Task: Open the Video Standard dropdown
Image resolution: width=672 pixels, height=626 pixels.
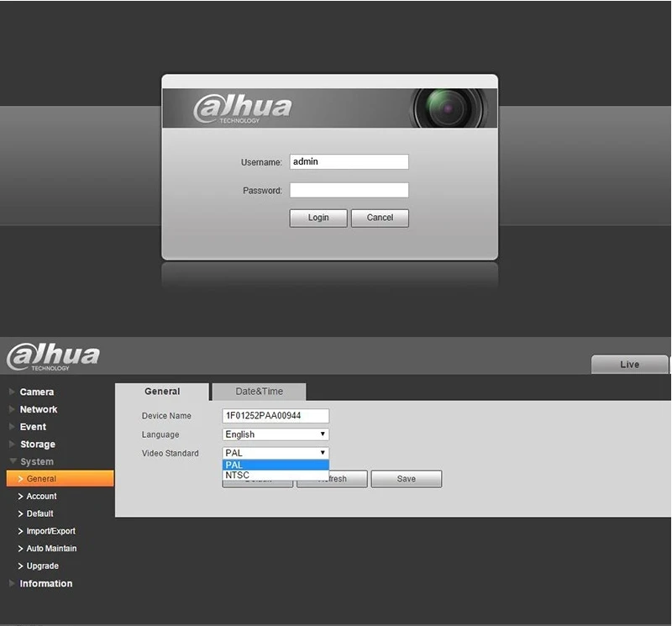Action: pyautogui.click(x=276, y=453)
